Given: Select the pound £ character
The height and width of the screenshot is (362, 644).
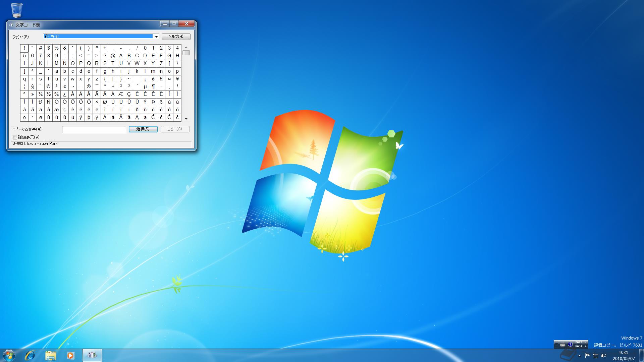Looking at the screenshot, I should 161,79.
